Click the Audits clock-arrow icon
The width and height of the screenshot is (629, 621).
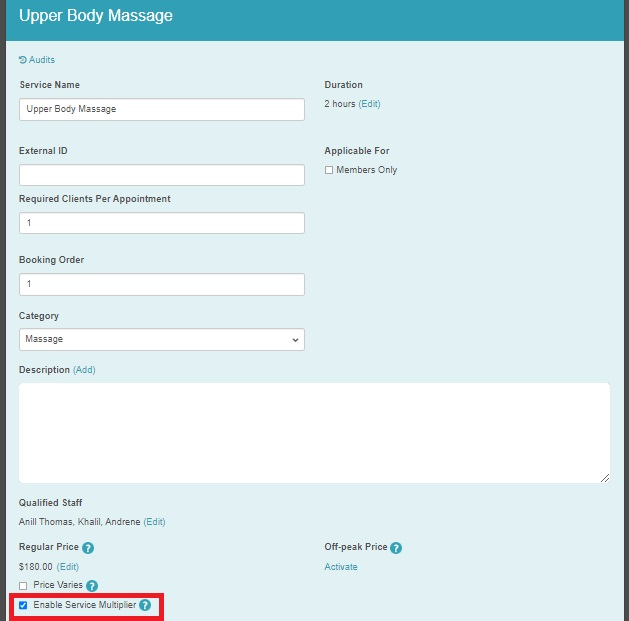click(22, 60)
